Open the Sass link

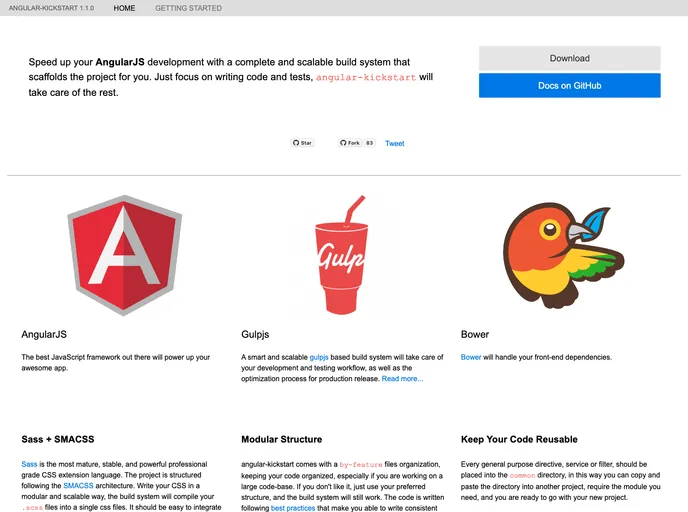point(29,464)
